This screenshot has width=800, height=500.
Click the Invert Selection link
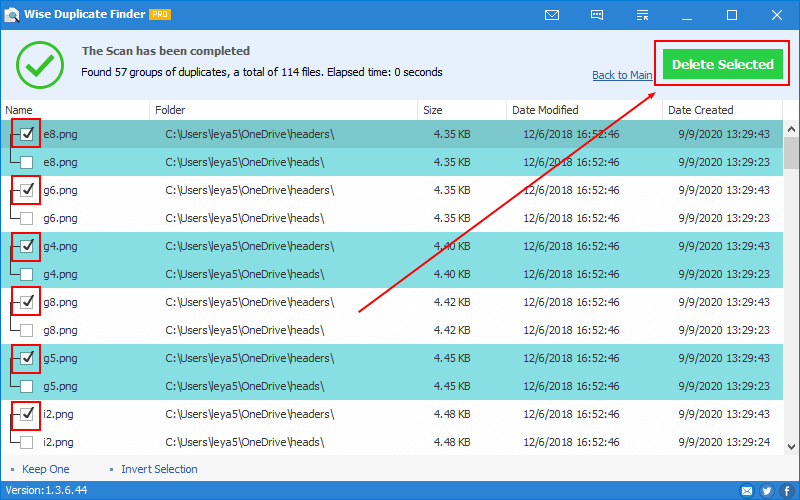pos(159,469)
